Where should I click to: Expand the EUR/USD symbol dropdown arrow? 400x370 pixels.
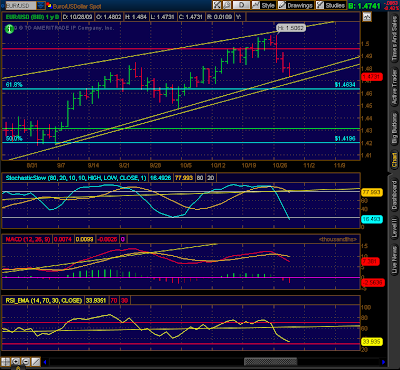40,5
